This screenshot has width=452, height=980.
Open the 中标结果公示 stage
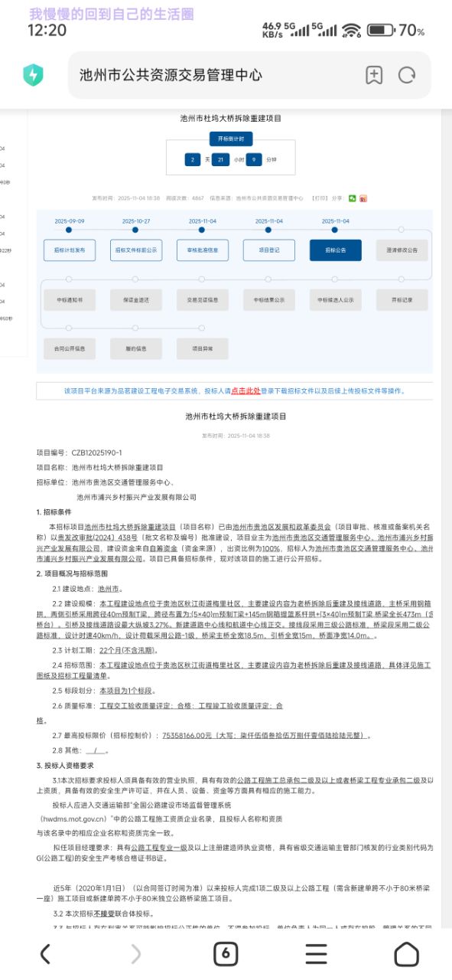click(x=269, y=300)
